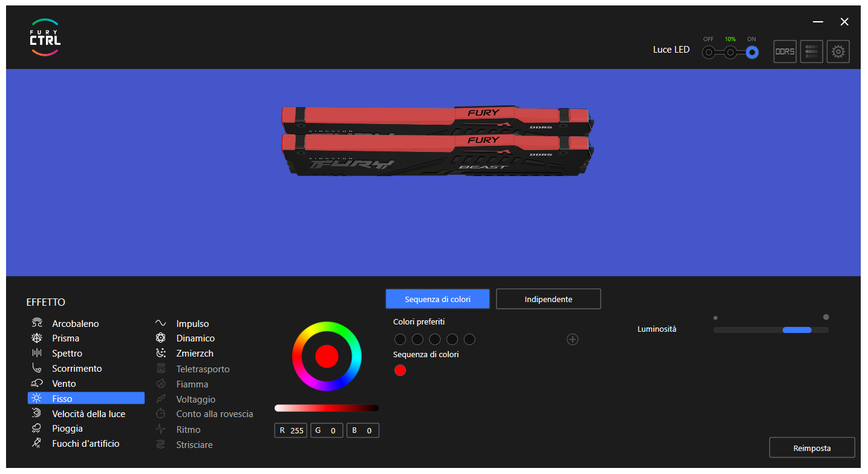Image resolution: width=868 pixels, height=474 pixels.
Task: Click the Ritmo pulse icon
Action: click(161, 429)
